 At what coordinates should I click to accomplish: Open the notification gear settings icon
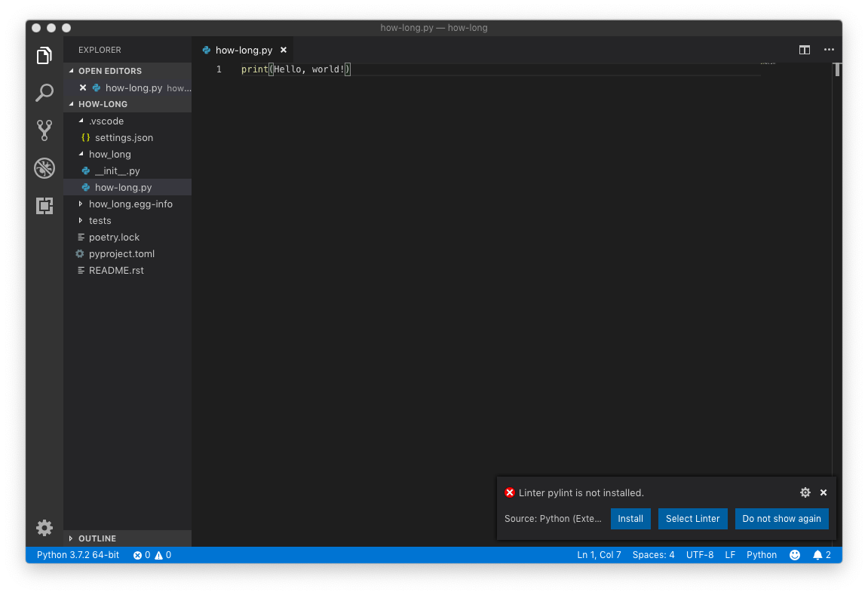[x=805, y=492]
